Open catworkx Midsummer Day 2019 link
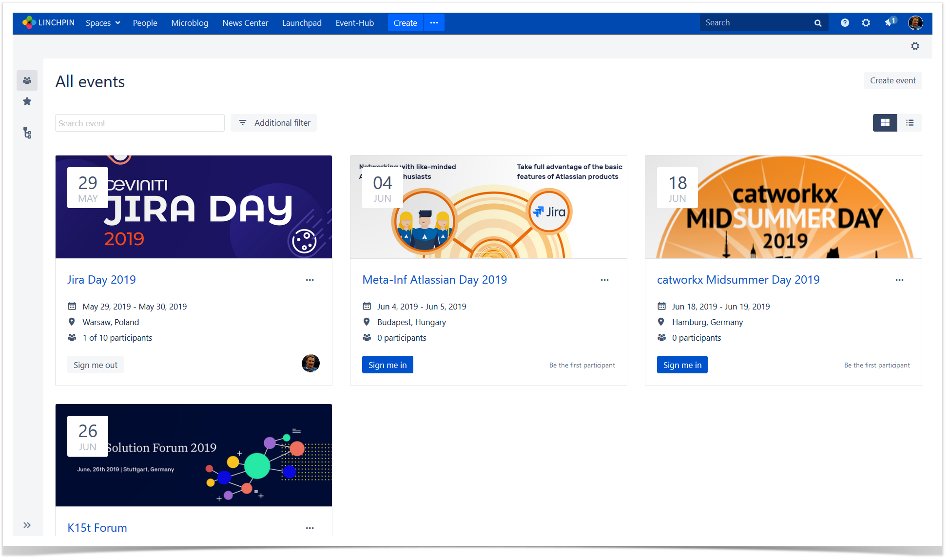Viewport: 949px width, 560px height. click(738, 280)
